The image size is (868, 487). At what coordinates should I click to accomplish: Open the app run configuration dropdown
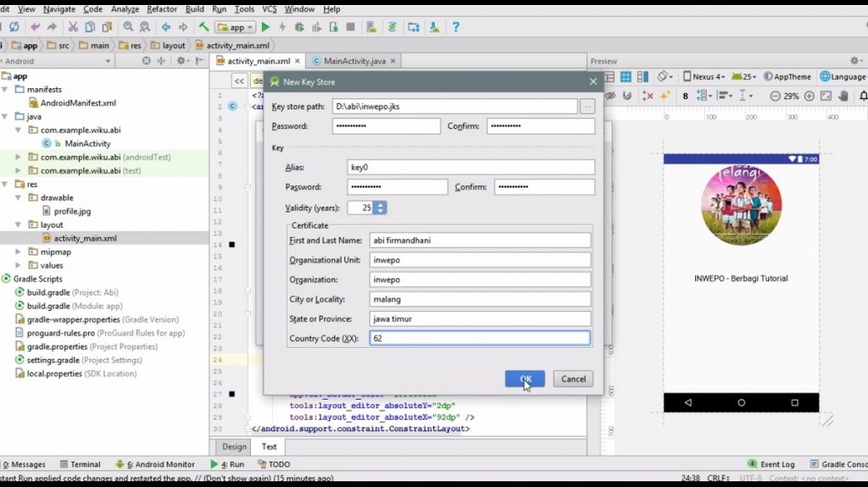coord(235,27)
